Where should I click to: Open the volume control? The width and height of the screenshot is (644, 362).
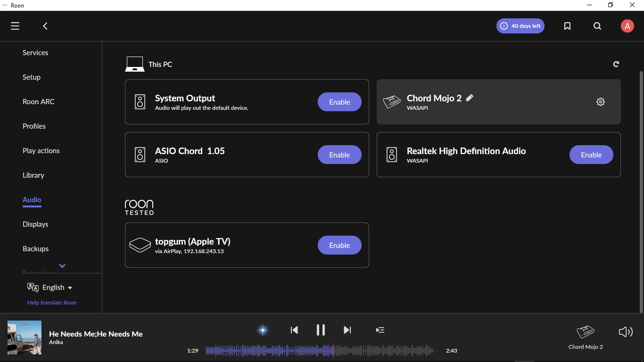626,332
